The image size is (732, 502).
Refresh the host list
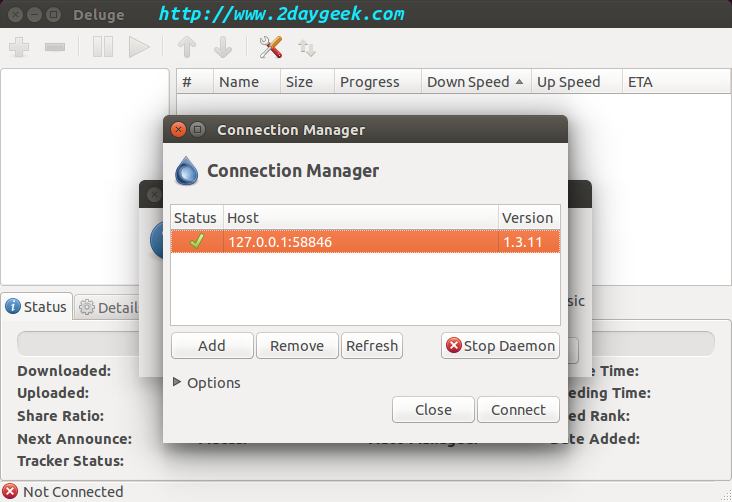[x=372, y=346]
